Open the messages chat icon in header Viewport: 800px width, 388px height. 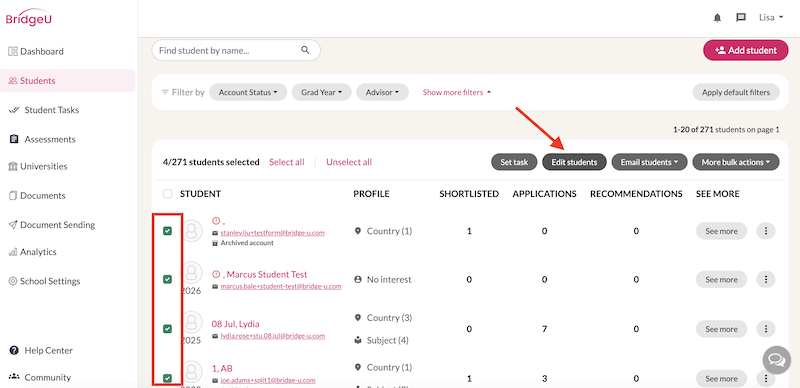tap(741, 18)
